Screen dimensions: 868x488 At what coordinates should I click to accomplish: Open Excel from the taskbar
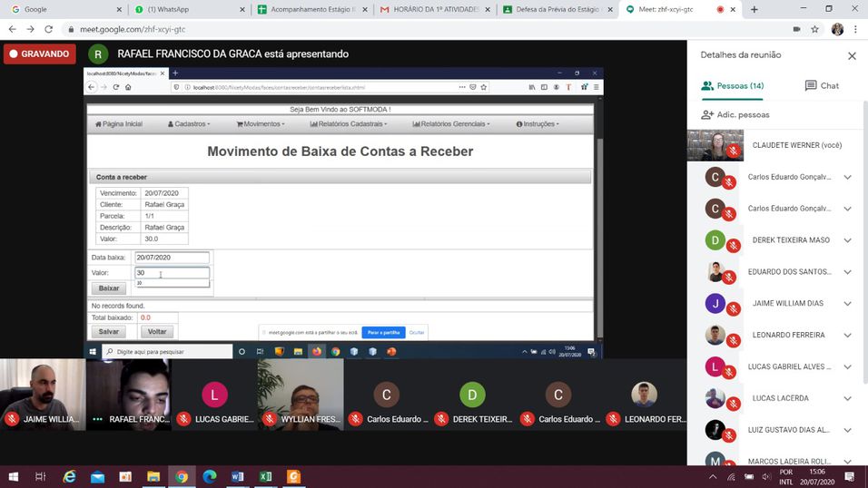click(266, 477)
